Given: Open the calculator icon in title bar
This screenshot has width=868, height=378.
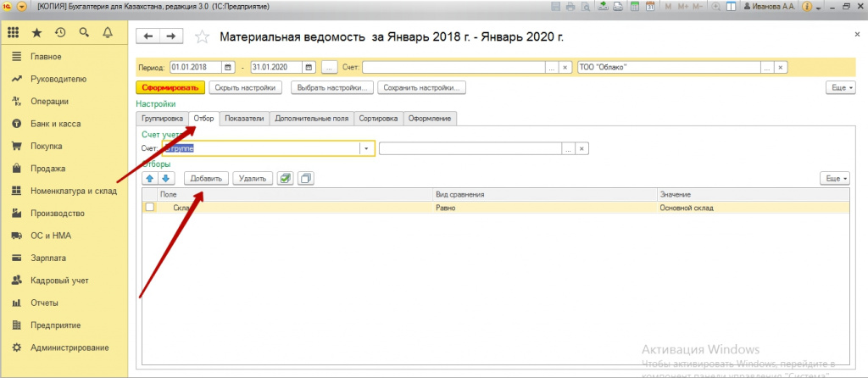Looking at the screenshot, I should [636, 7].
